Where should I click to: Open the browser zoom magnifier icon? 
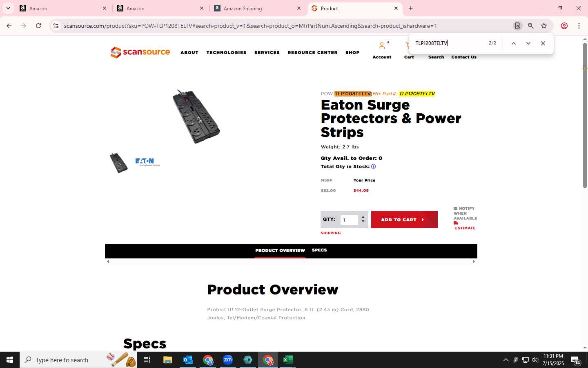[531, 26]
